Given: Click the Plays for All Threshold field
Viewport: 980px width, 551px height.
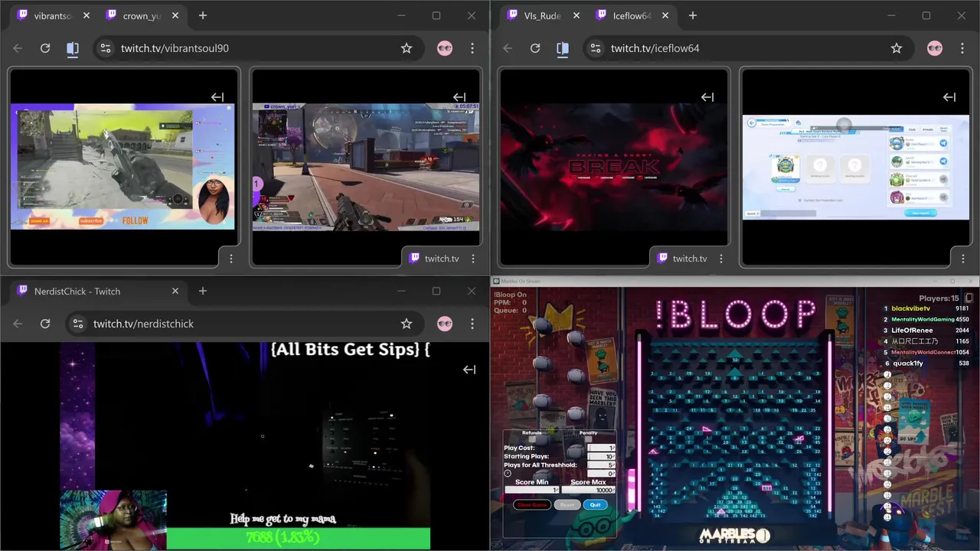Looking at the screenshot, I should (601, 465).
